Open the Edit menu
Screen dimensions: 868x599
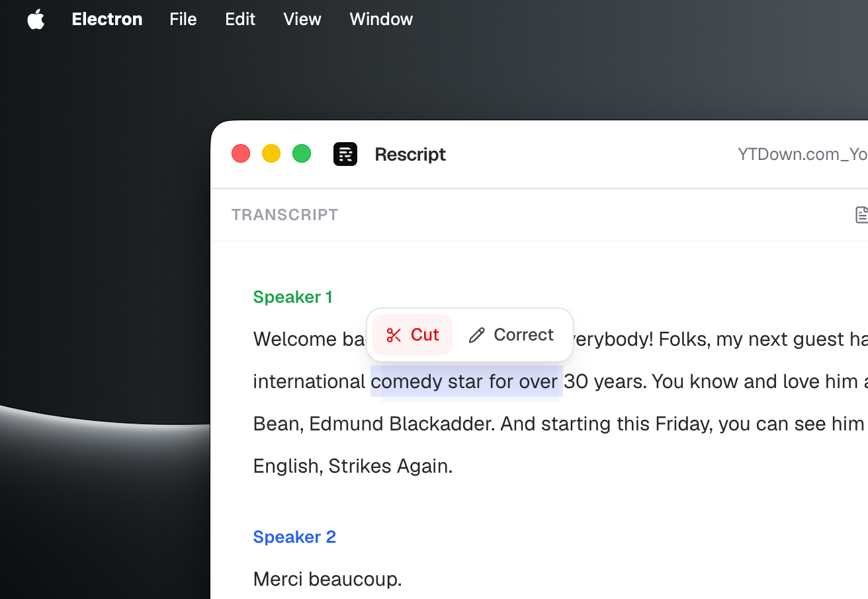coord(239,19)
